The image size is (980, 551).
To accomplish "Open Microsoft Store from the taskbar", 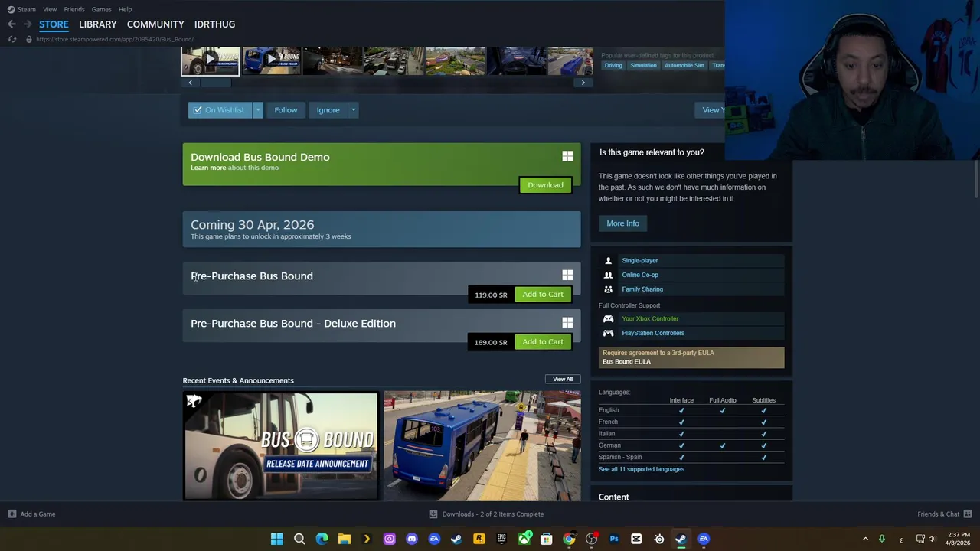I will click(x=547, y=539).
